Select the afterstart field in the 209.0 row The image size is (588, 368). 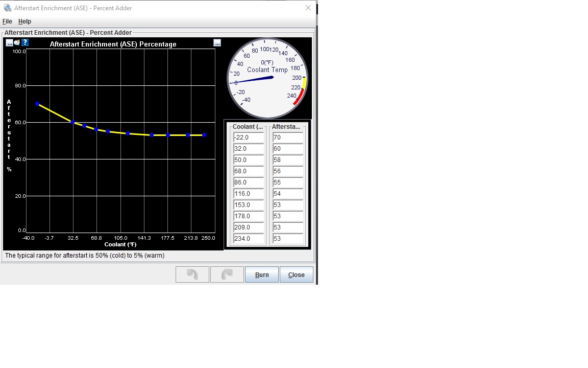(x=288, y=227)
